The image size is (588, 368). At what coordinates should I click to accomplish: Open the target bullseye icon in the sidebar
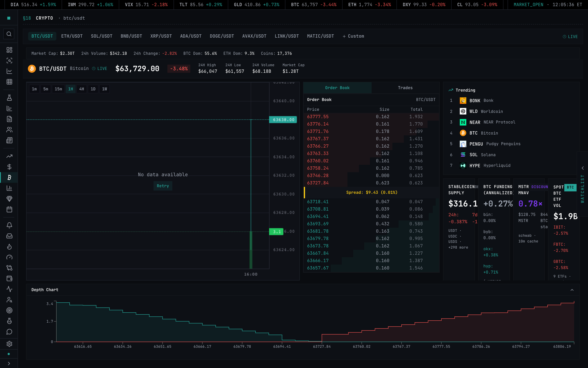pyautogui.click(x=9, y=310)
